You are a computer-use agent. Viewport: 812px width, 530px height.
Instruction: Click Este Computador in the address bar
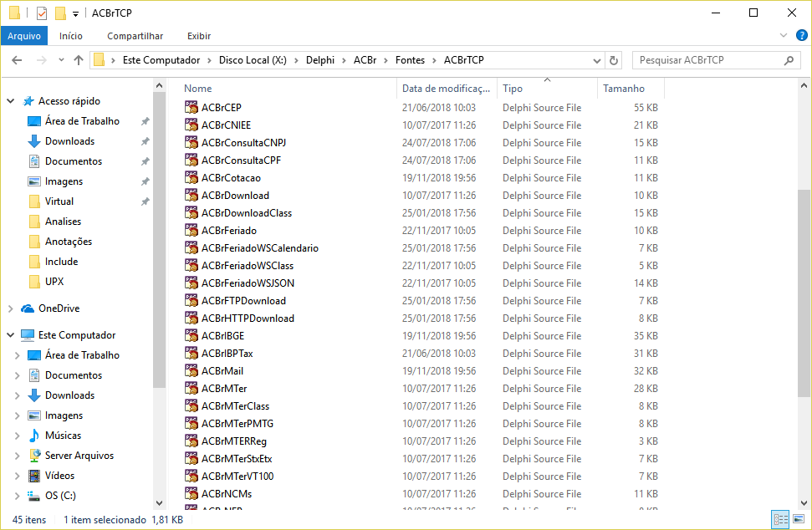[x=161, y=60]
